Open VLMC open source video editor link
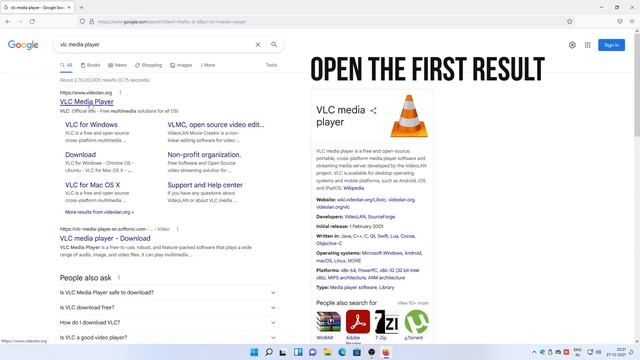 216,124
